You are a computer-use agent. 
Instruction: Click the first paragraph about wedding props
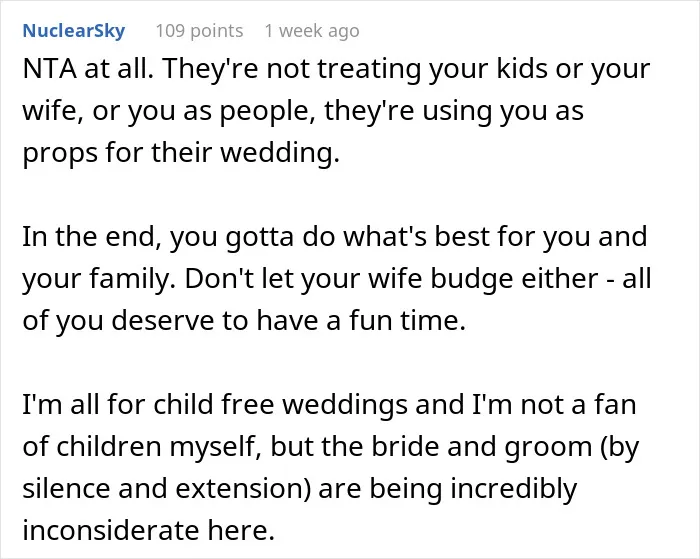336,111
